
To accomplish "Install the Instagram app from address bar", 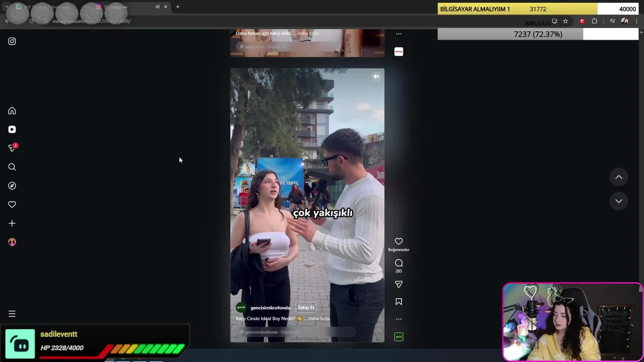I will tap(554, 21).
